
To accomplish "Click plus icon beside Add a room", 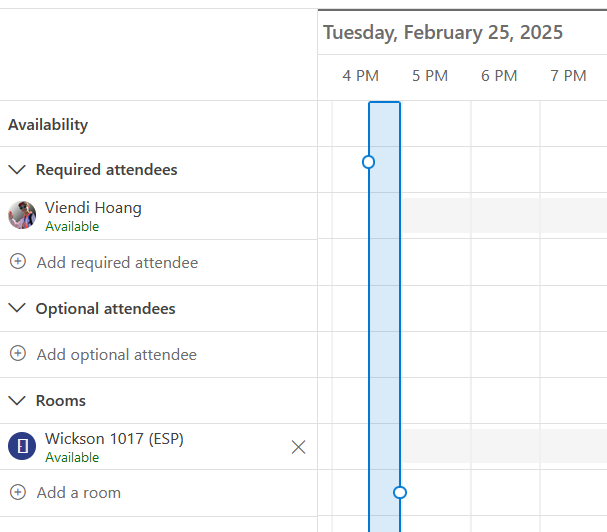I will coord(17,492).
